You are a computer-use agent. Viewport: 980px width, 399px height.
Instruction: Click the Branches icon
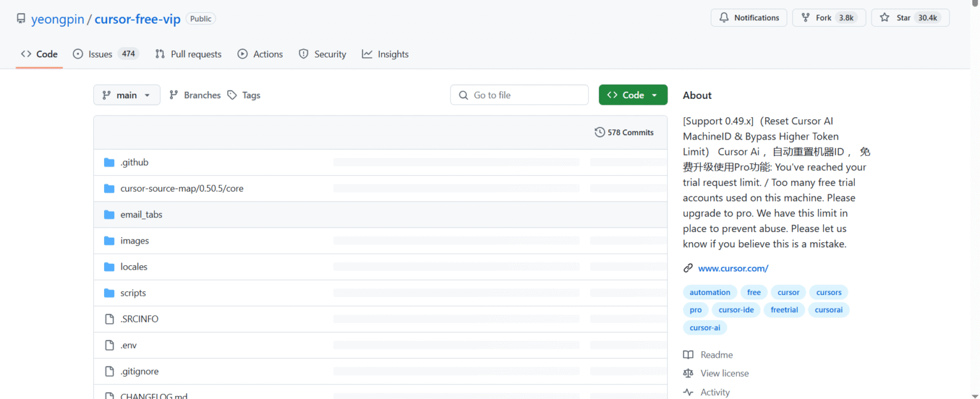click(x=174, y=95)
